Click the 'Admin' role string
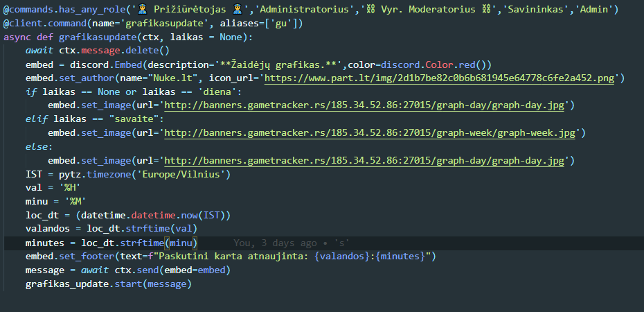The width and height of the screenshot is (644, 312). [593, 10]
